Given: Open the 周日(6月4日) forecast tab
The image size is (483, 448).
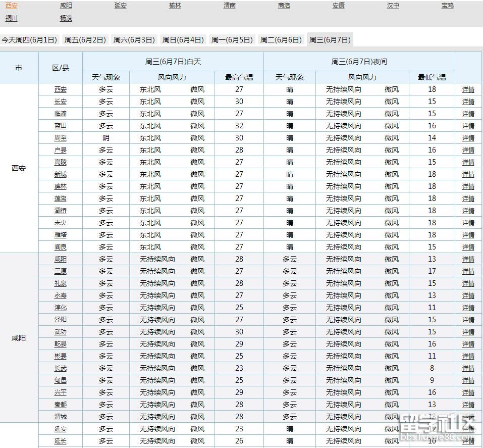Looking at the screenshot, I should (183, 39).
